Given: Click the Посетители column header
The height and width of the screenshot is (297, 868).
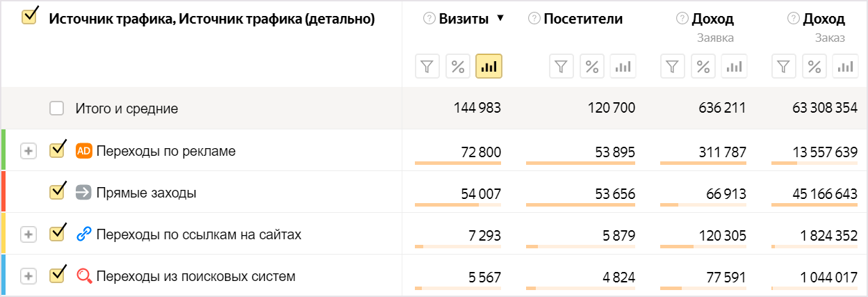Looking at the screenshot, I should click(x=583, y=19).
